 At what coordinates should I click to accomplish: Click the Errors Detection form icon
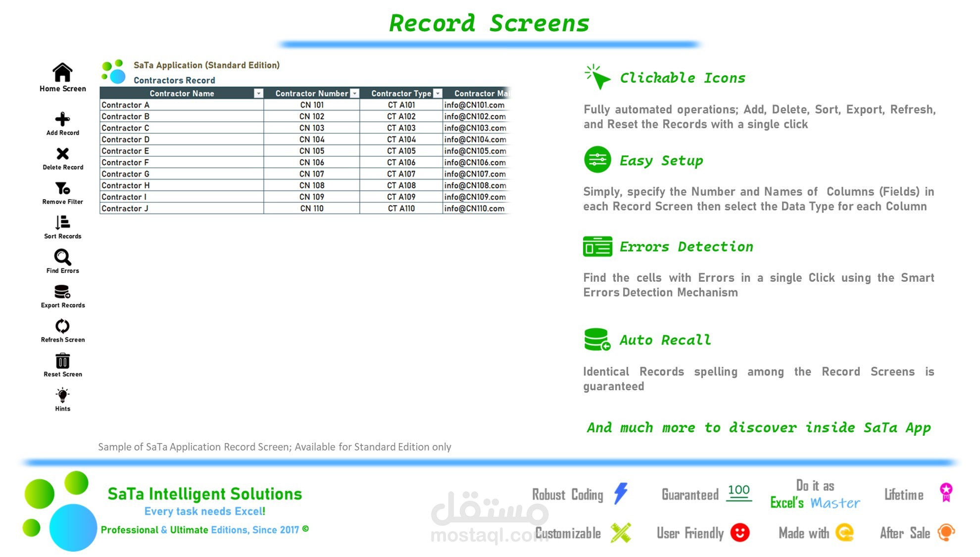pyautogui.click(x=597, y=246)
